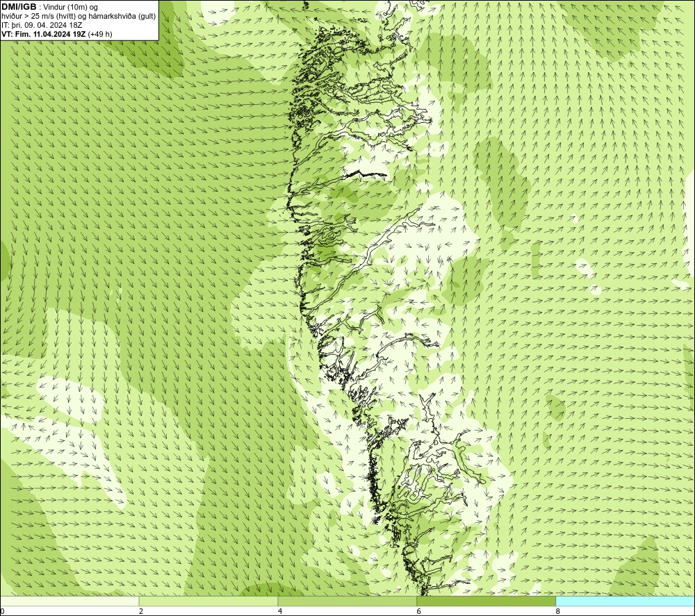Click the dark green 6–8 color bar segment
695x616 pixels.
coord(486,601)
